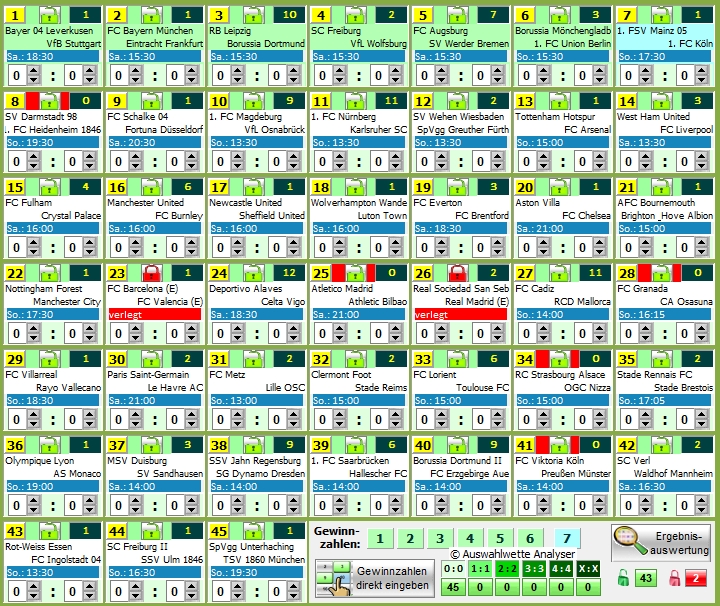Toggle the padlock on match 8 SV Darmstadt 98
720x606 pixels.
pos(50,101)
